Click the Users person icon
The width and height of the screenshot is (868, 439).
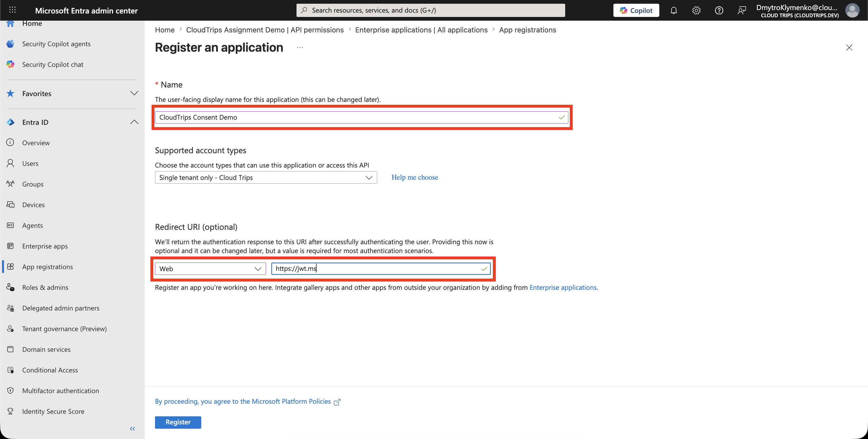[10, 163]
